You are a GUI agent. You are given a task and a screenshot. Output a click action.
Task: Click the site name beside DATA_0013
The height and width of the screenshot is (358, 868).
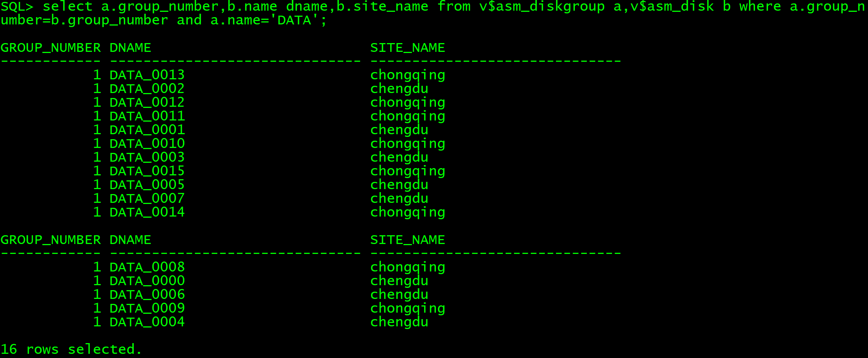point(408,75)
